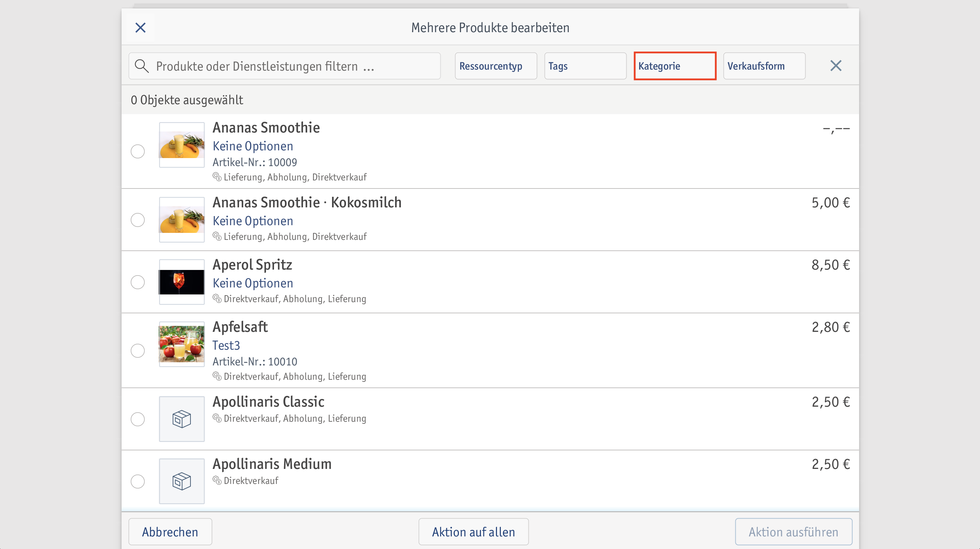Click Keine Optionen under Aperol Spritz
Viewport: 980px width, 549px height.
point(253,283)
